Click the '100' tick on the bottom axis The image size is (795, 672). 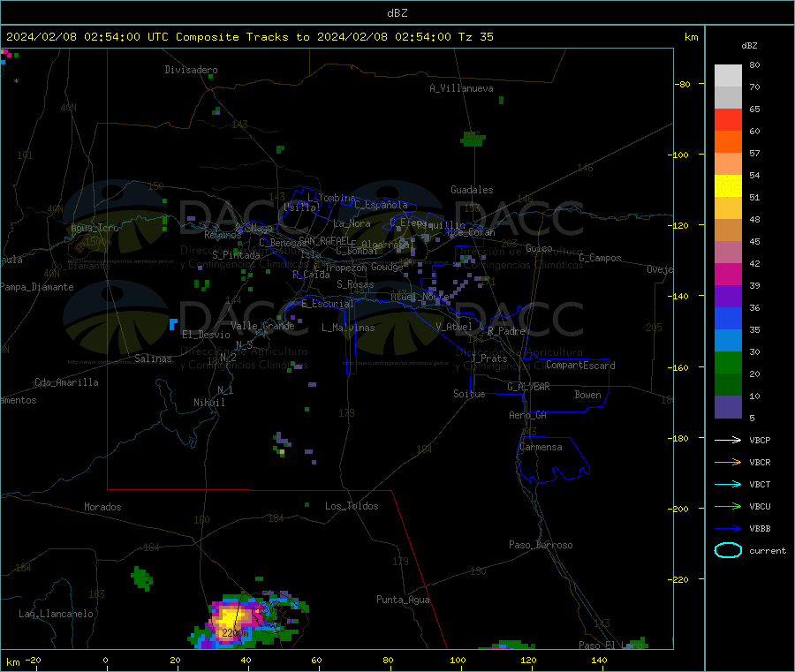coord(458,660)
